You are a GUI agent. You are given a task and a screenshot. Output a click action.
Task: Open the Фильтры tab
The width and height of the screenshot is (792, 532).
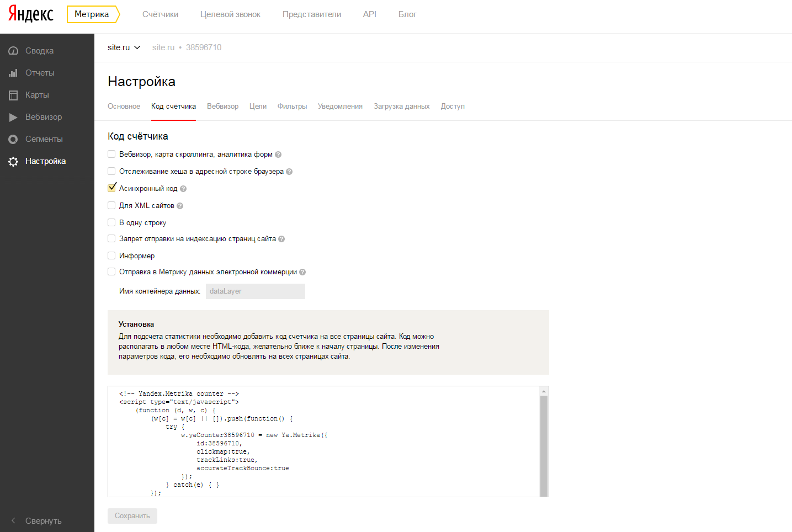click(292, 107)
